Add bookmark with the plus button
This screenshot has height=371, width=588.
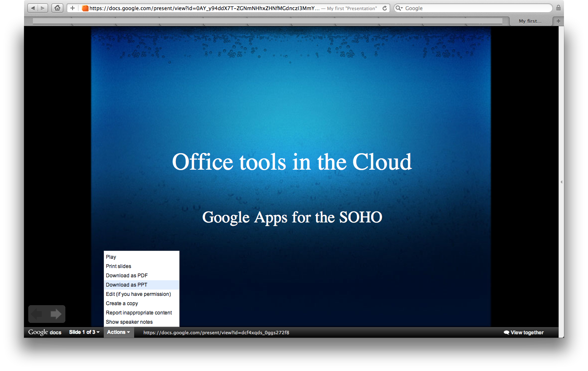pos(73,8)
